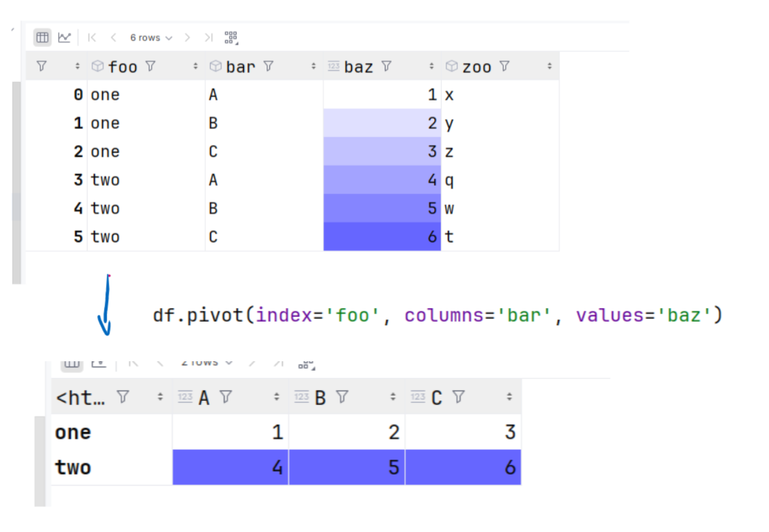This screenshot has height=532, width=769.
Task: Filter the zoo column
Action: (x=504, y=66)
